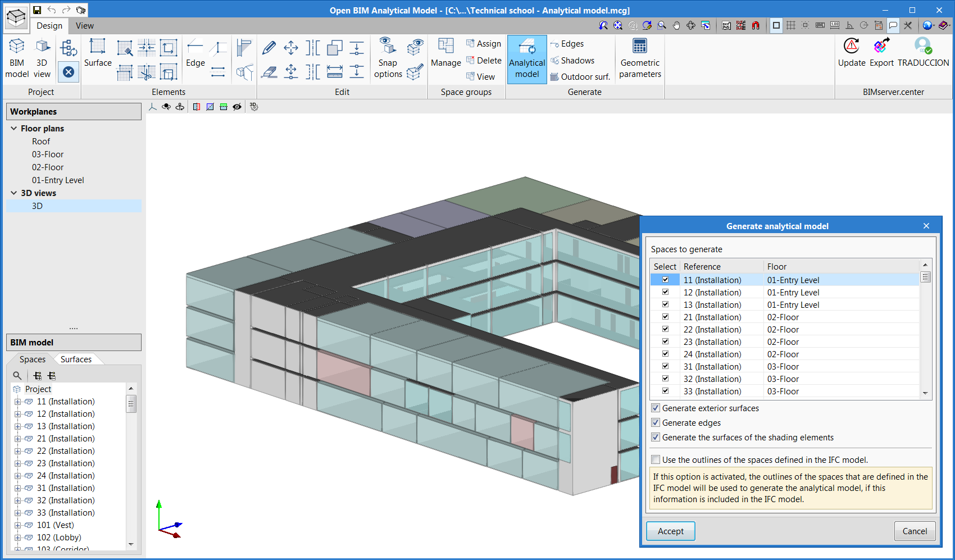Viewport: 955px width, 560px height.
Task: Enable Use the outlines of IFC spaces option
Action: click(656, 459)
